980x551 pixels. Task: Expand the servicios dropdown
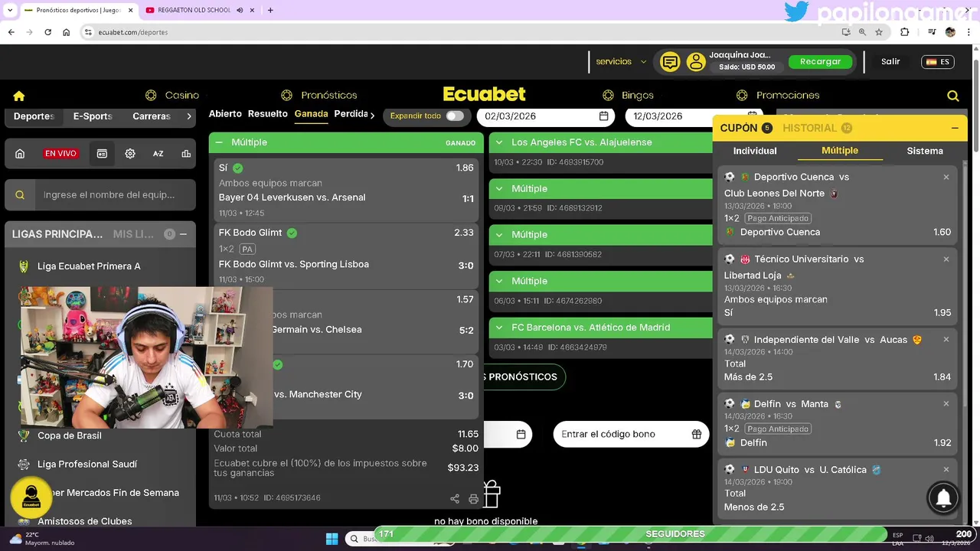tap(621, 62)
